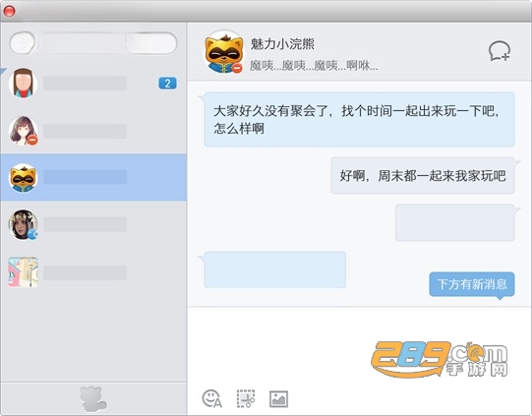The width and height of the screenshot is (532, 416).
Task: Click the status text 魔咦...魔咦 under the name
Action: (x=314, y=65)
